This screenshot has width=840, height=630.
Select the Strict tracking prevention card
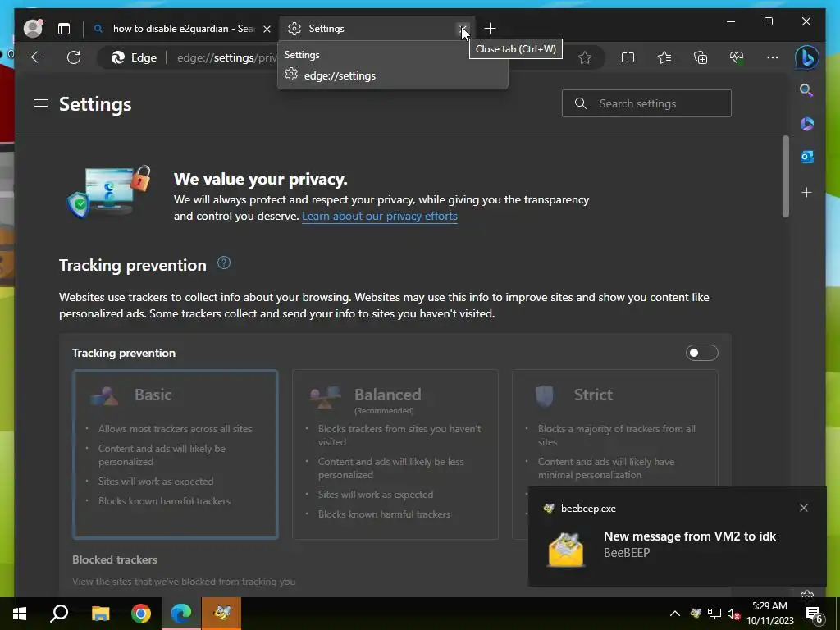615,428
